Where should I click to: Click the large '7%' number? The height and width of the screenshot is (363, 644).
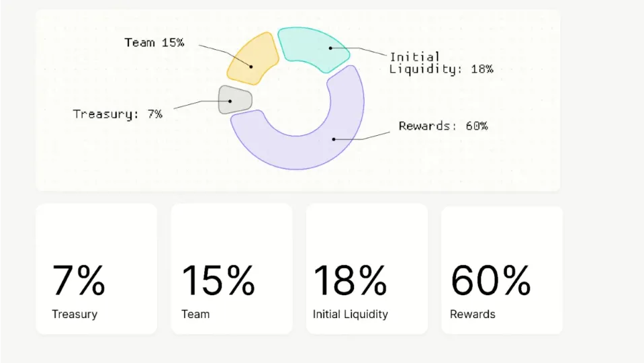coord(79,280)
